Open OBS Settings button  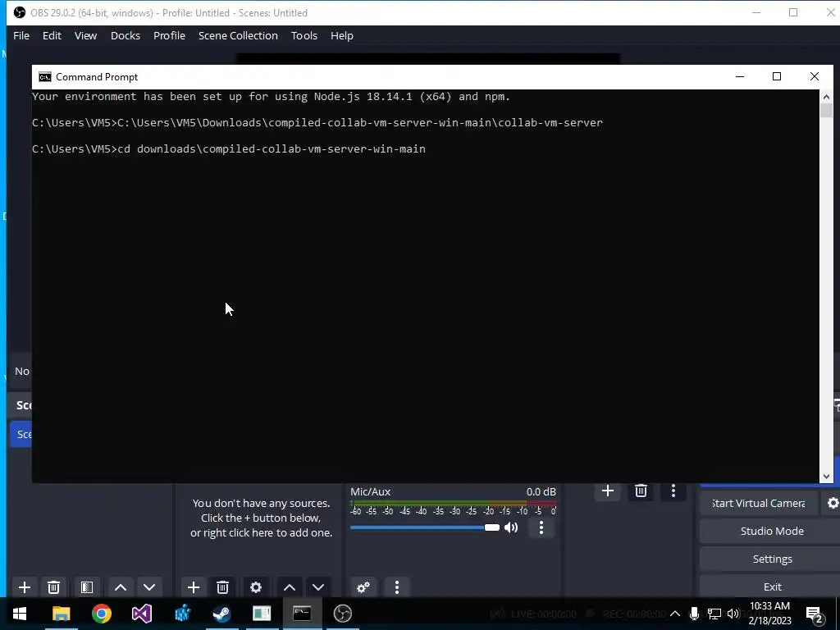pyautogui.click(x=772, y=559)
